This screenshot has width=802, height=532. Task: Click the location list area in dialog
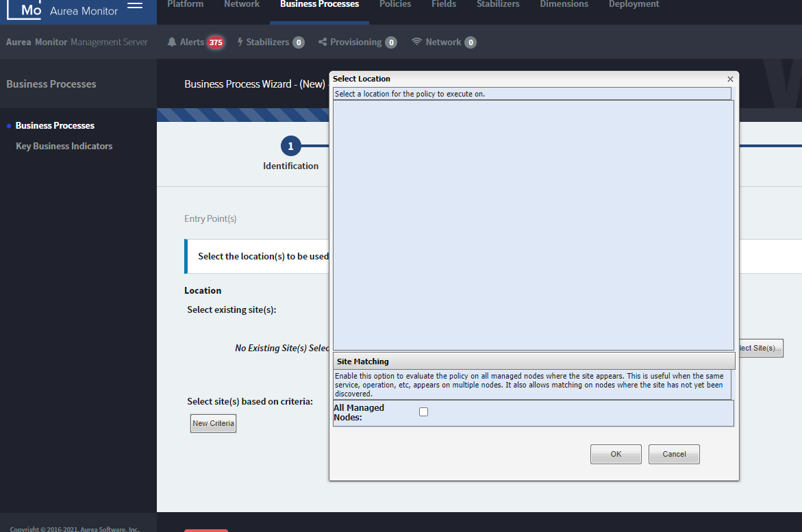tap(534, 225)
